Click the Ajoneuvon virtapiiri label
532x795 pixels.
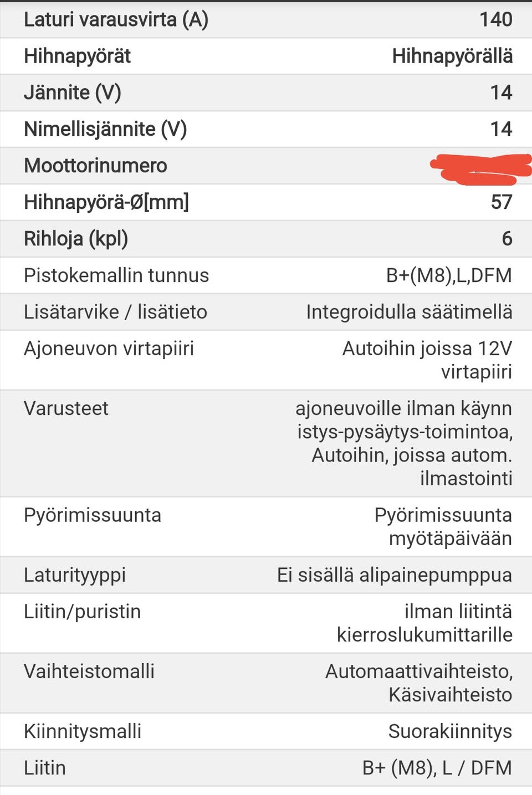coord(109,348)
